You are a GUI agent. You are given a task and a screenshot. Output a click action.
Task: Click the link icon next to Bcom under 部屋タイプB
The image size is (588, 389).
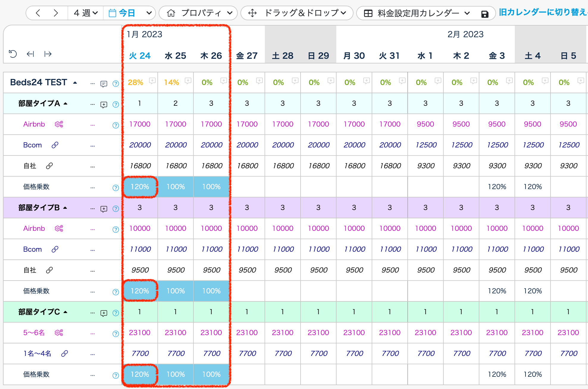coord(55,249)
